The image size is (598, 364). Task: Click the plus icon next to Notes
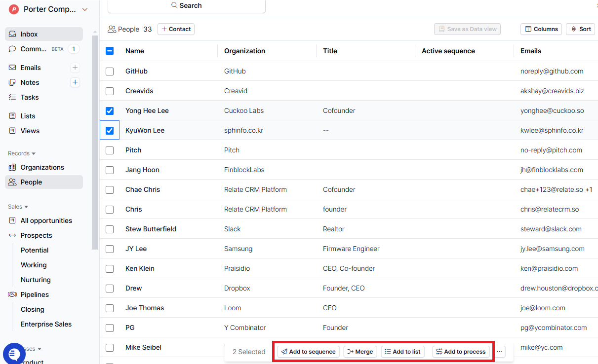75,82
